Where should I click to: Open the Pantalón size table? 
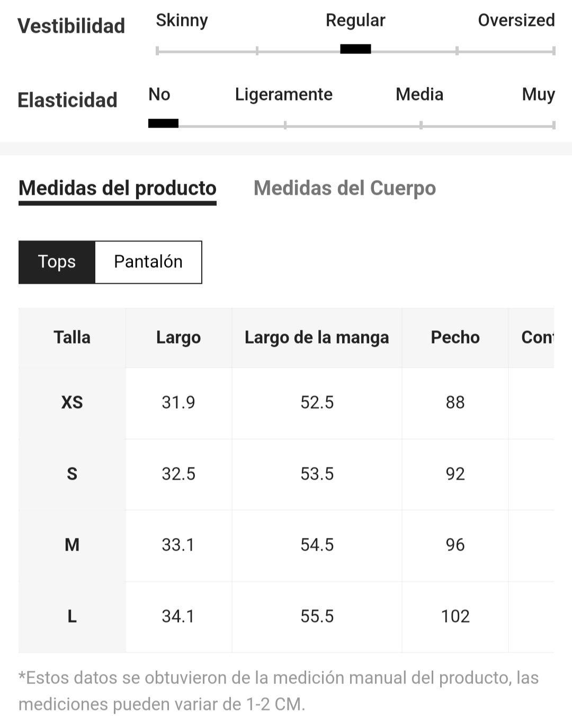pos(148,262)
